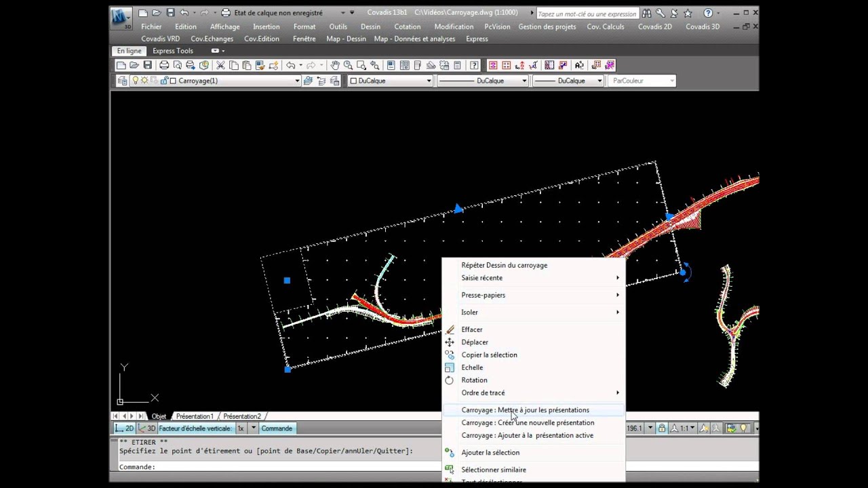Toggle the 2D mode button in status bar

pos(125,428)
